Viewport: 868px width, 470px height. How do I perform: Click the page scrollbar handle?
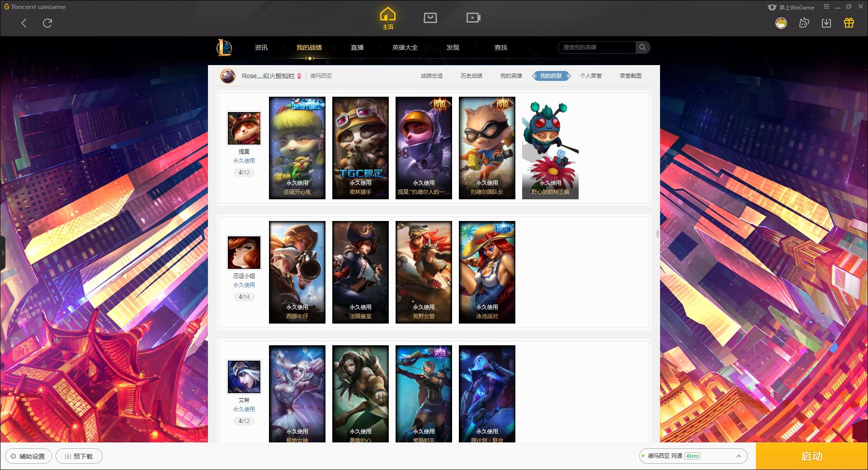tap(657, 234)
